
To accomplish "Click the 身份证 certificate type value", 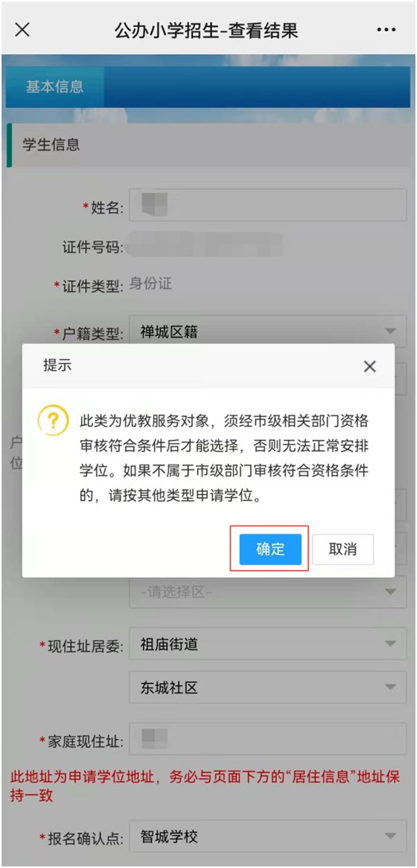I will pos(151,284).
